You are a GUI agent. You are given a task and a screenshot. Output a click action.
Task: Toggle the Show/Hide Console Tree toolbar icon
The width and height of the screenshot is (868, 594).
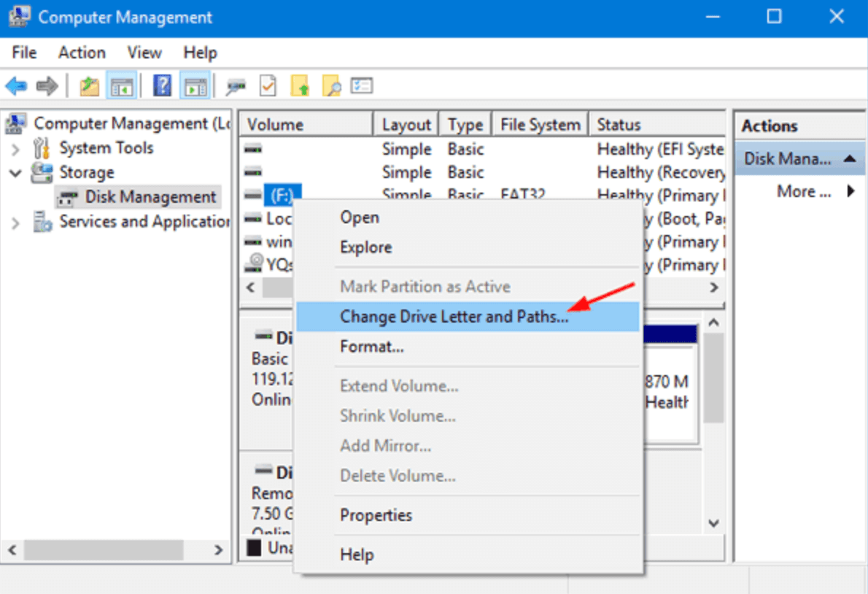click(x=122, y=85)
